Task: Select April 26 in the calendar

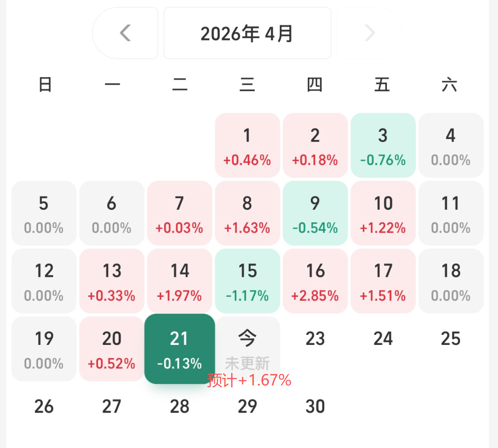Action: [44, 406]
